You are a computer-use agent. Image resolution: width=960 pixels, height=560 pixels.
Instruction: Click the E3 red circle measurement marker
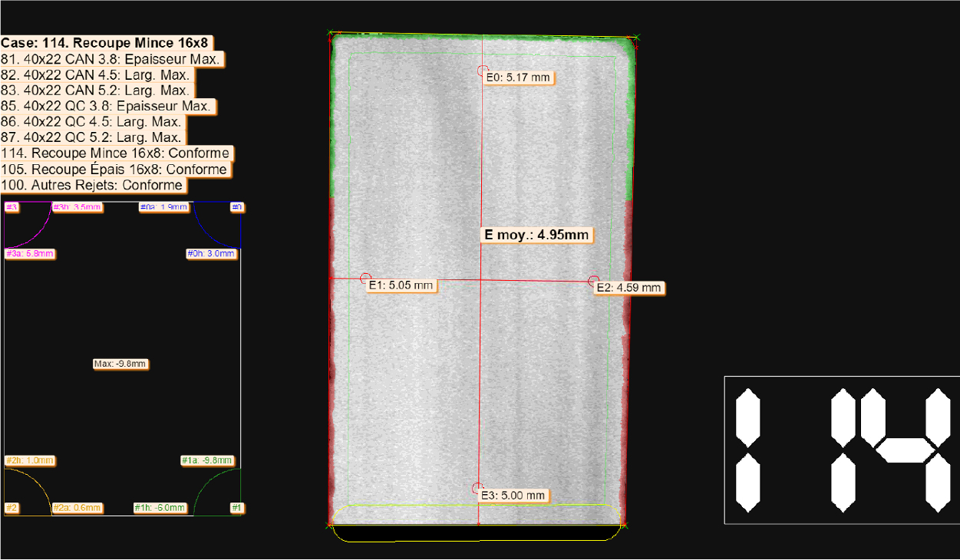coord(477,488)
